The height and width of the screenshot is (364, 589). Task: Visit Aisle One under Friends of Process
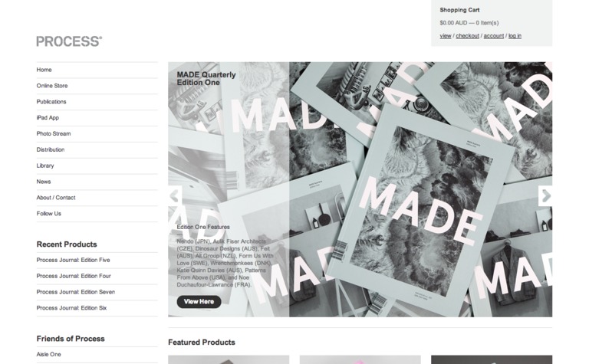tap(48, 354)
